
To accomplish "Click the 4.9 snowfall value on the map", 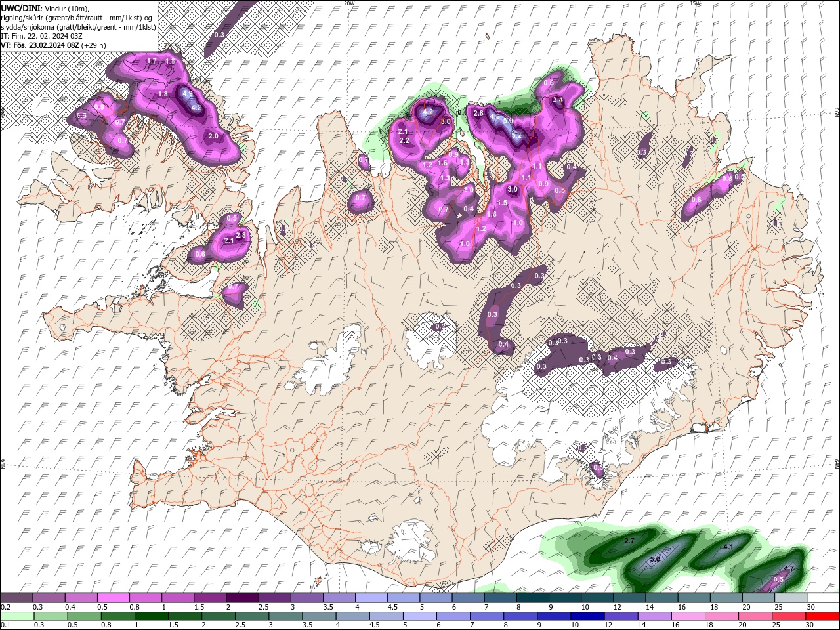I will [187, 93].
